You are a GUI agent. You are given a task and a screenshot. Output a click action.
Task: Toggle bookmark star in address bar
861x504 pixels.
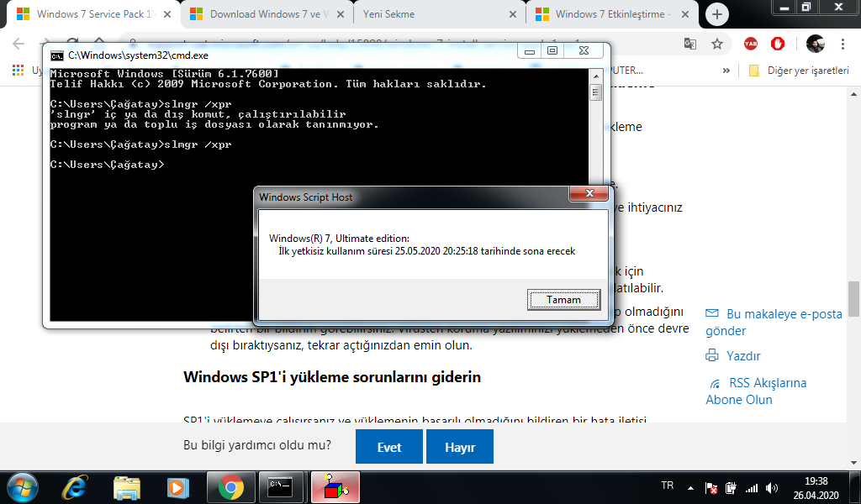(x=716, y=42)
